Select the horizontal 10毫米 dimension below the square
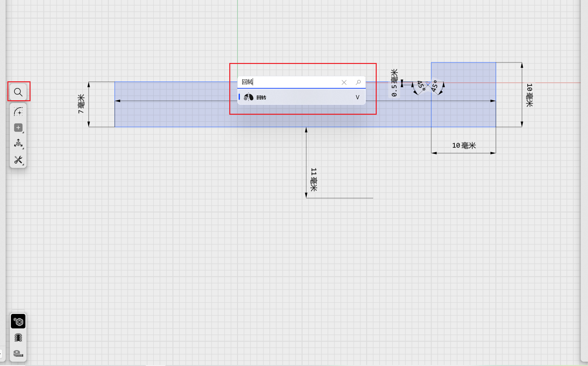 [x=464, y=146]
